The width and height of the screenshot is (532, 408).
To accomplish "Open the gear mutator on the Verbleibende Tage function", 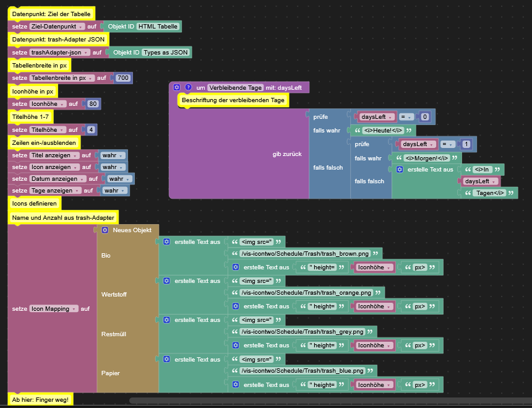I will point(177,87).
